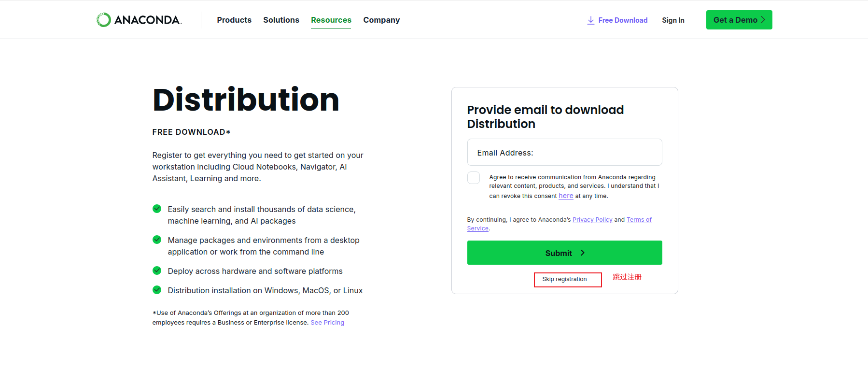Click the Anaconda logo in header

[x=139, y=20]
